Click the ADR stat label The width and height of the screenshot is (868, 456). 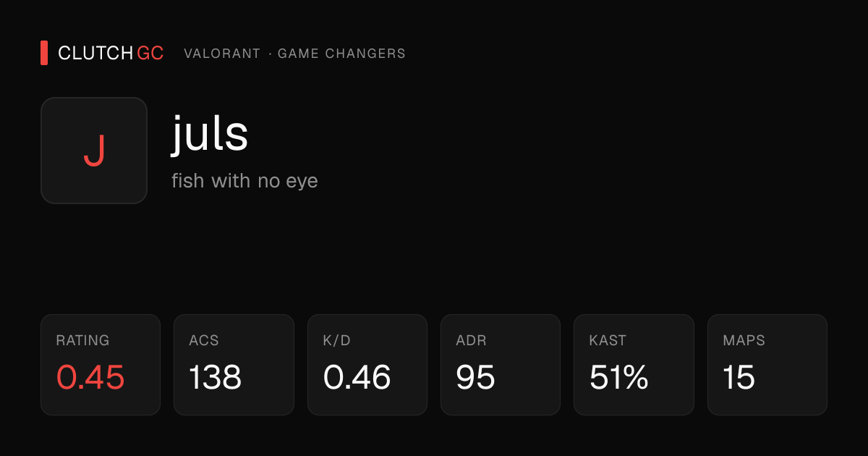471,340
